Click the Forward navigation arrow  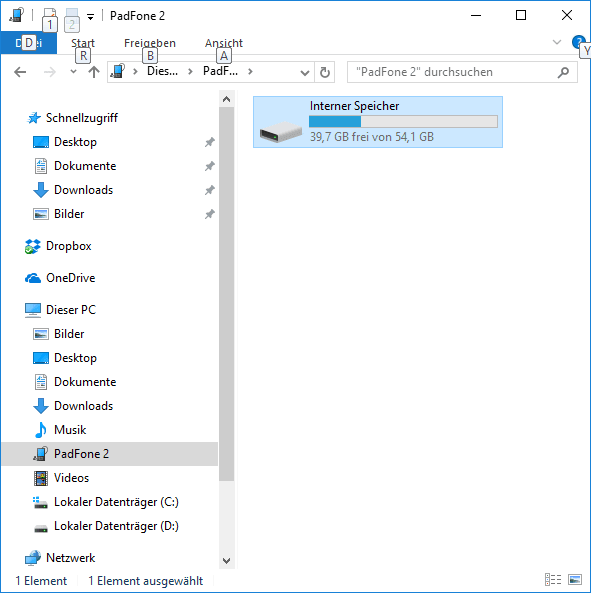[x=50, y=72]
